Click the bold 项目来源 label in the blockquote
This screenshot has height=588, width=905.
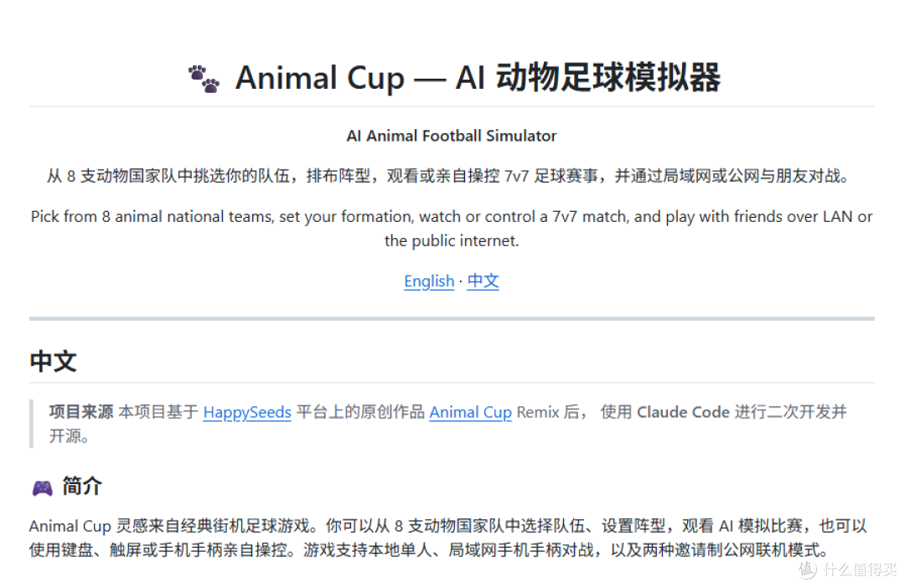point(80,412)
